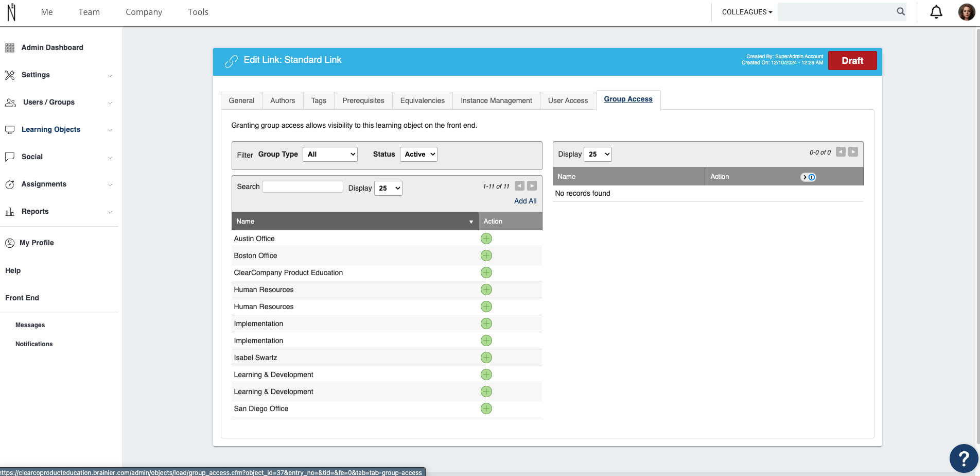Click the Users / Groups people icon

point(10,103)
